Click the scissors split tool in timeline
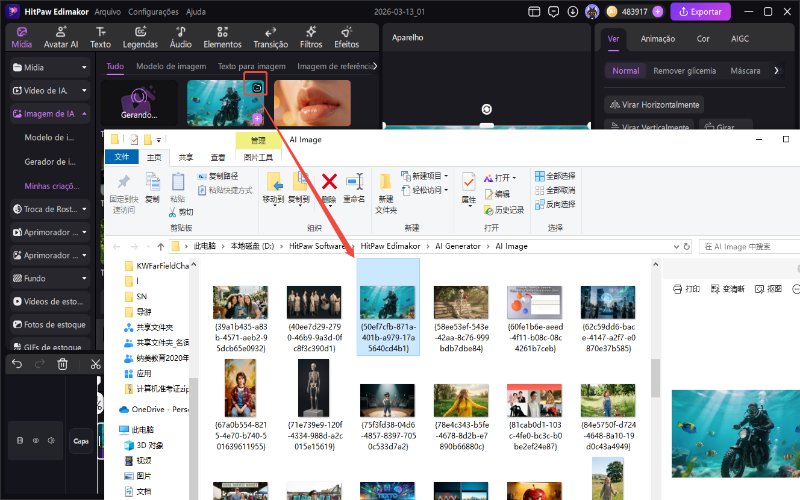The height and width of the screenshot is (500, 800). coord(95,365)
